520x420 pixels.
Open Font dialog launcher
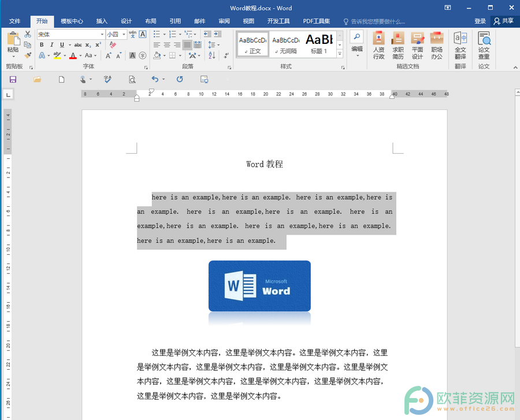pos(146,67)
